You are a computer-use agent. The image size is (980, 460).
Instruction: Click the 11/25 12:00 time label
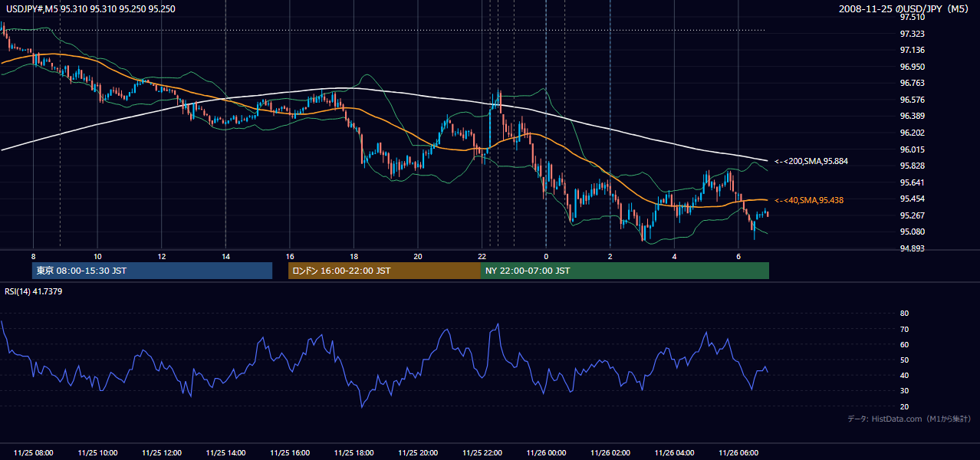click(x=162, y=452)
